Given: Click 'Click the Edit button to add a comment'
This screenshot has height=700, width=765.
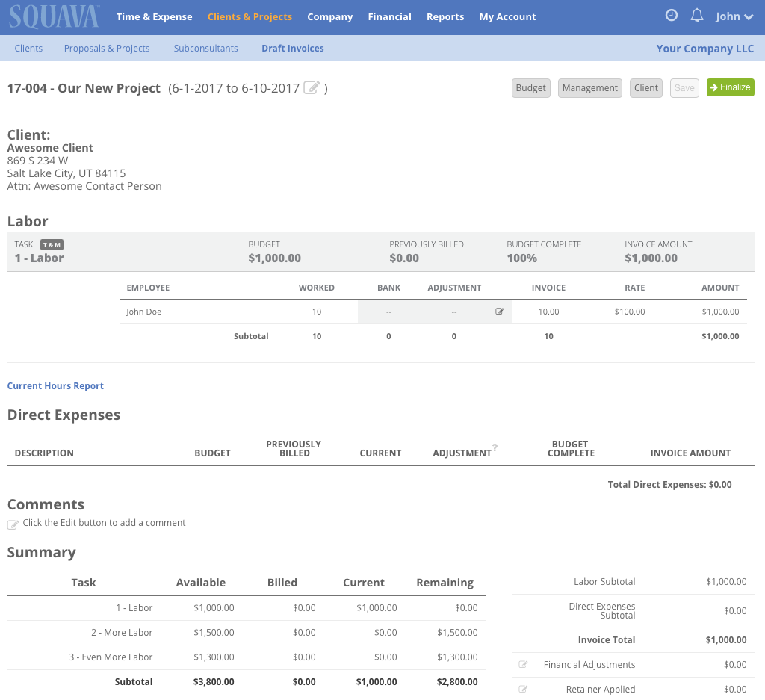Looking at the screenshot, I should tap(104, 522).
